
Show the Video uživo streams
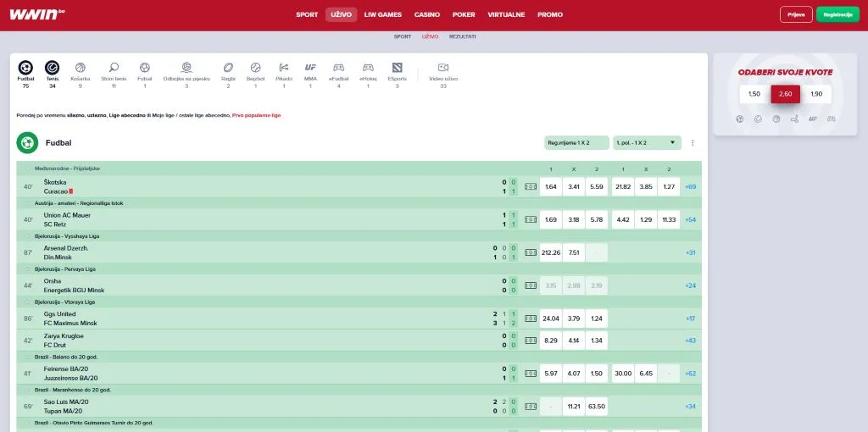(442, 68)
